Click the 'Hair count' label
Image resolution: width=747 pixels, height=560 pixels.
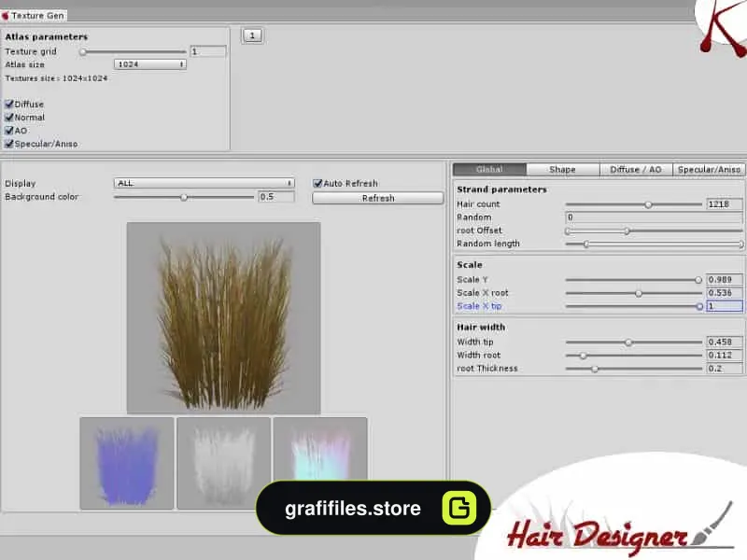(478, 204)
